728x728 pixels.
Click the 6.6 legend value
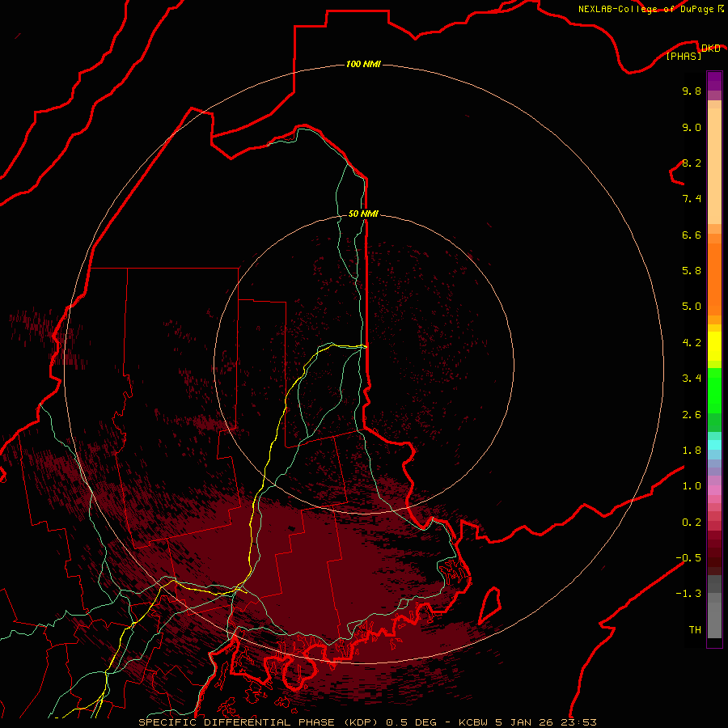click(692, 235)
